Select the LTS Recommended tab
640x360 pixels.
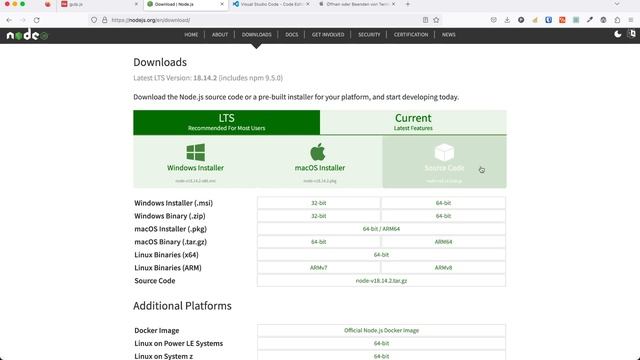click(227, 122)
